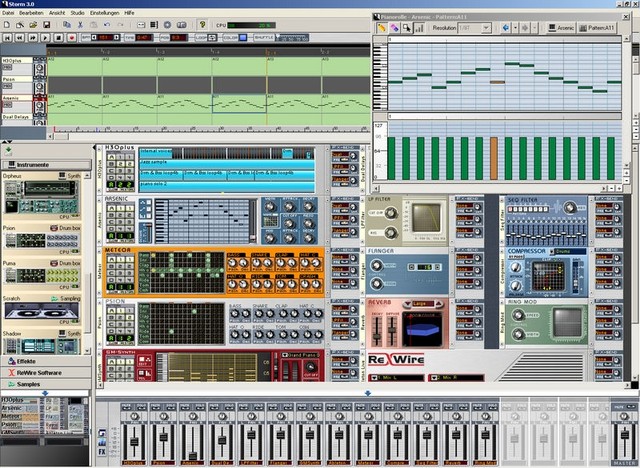Open the Studio menu
Image resolution: width=640 pixels, height=468 pixels.
coord(78,13)
